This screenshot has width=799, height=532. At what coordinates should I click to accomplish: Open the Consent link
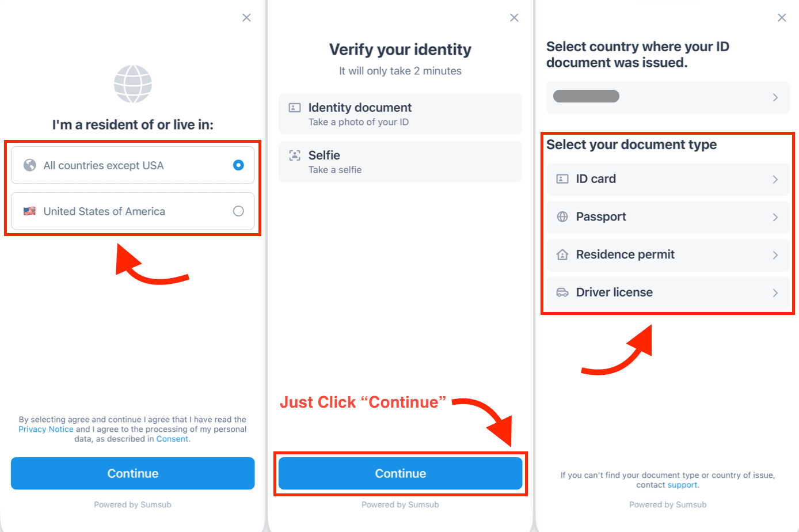pos(172,439)
